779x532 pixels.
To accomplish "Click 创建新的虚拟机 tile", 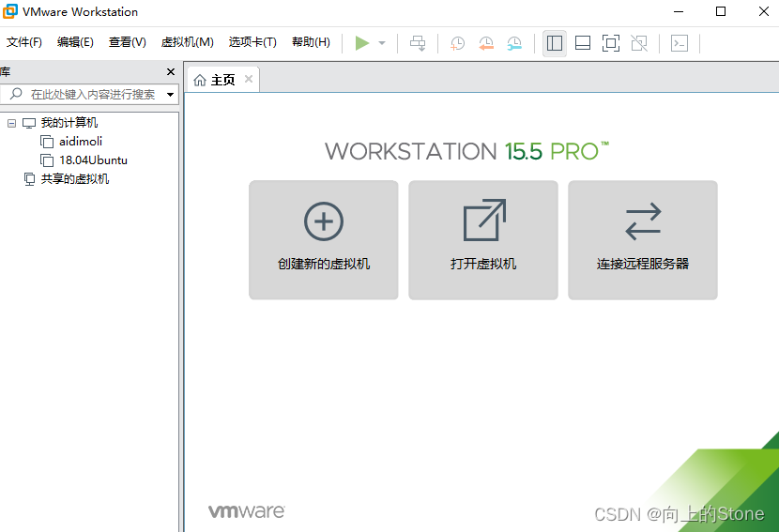I will (324, 240).
